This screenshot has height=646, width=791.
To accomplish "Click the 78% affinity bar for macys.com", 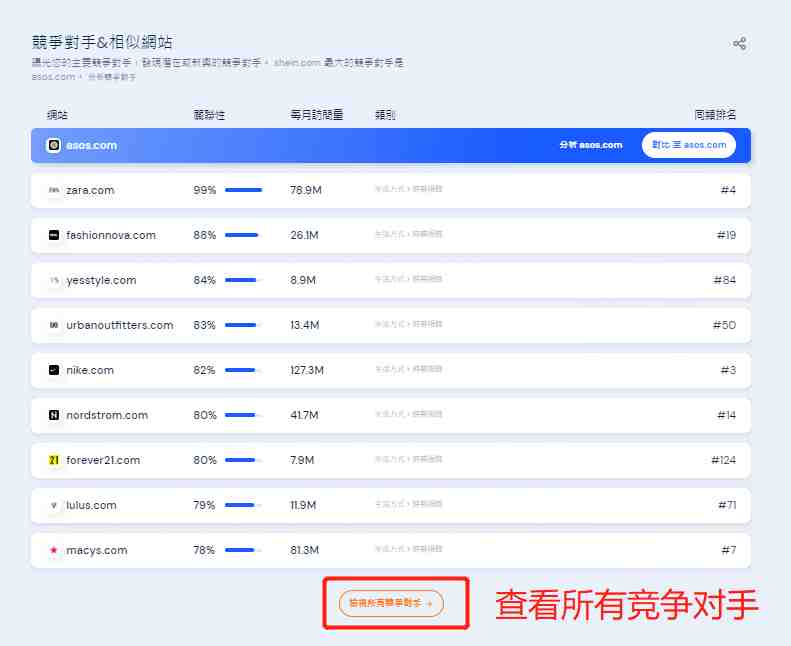I will tap(244, 550).
